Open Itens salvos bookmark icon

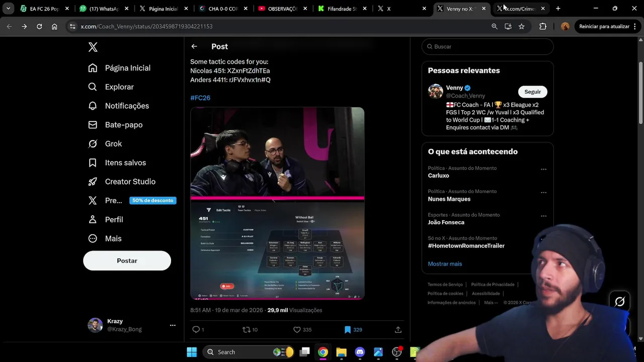pyautogui.click(x=93, y=163)
